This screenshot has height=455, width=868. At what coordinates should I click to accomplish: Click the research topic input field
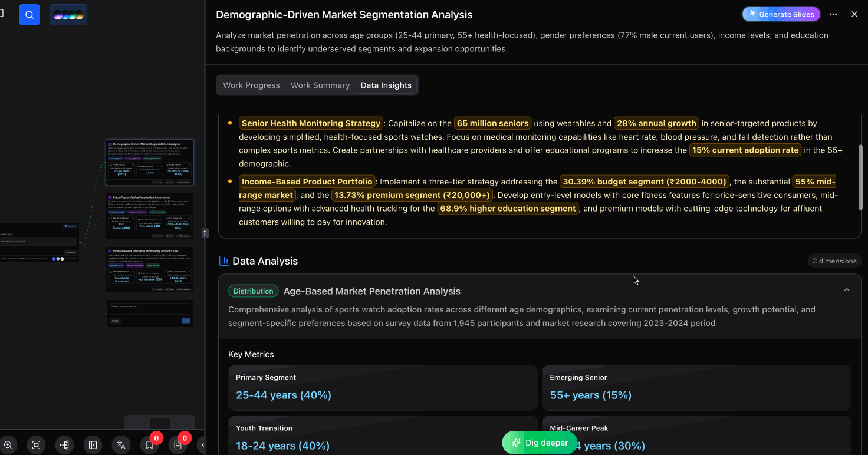(x=38, y=242)
